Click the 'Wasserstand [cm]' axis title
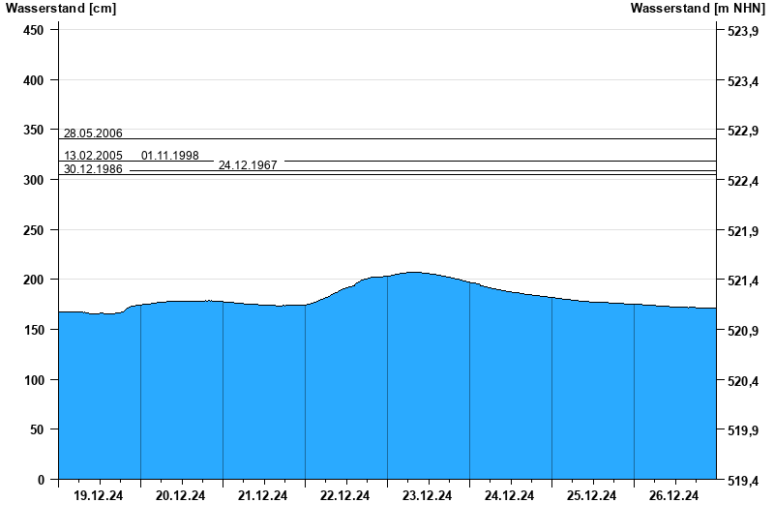This screenshot has height=532, width=774. [60, 9]
